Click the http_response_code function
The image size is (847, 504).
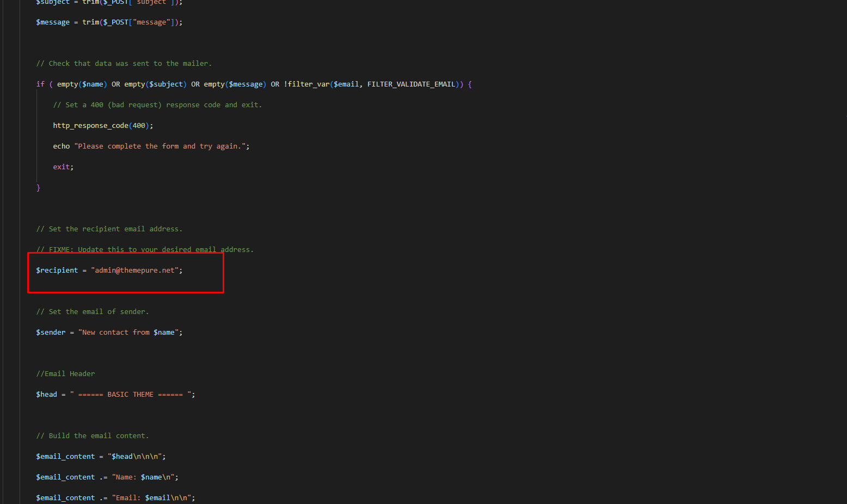[90, 126]
